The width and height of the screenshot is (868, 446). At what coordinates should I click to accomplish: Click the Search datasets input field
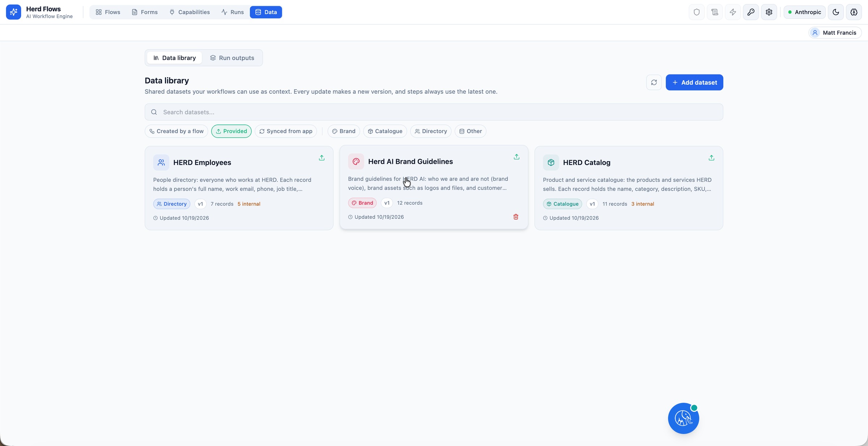click(434, 112)
